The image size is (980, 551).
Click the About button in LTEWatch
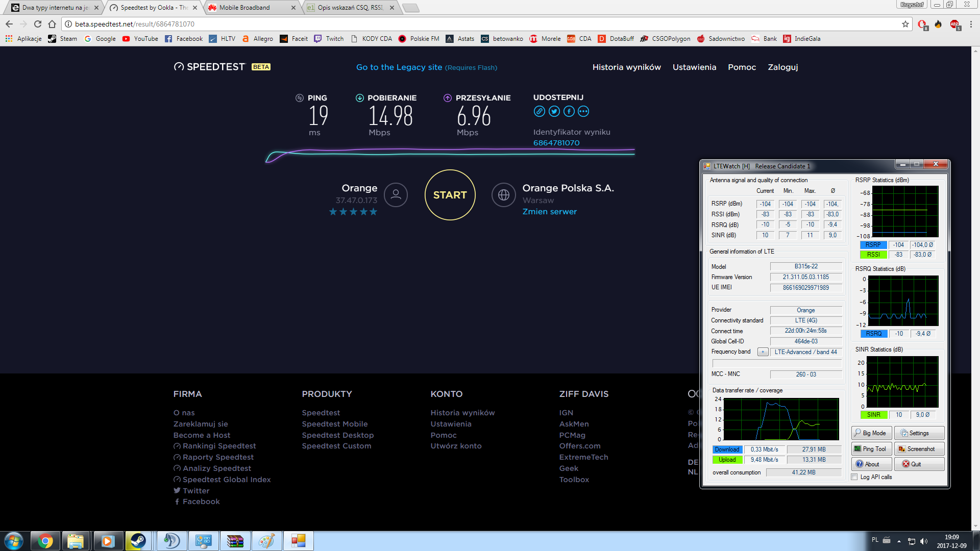click(872, 464)
